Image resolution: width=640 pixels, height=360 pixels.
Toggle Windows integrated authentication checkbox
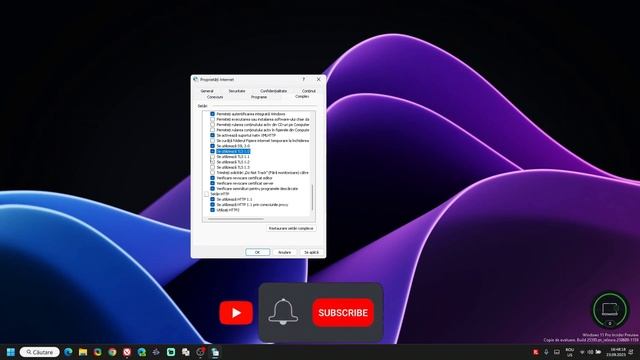tap(212, 114)
